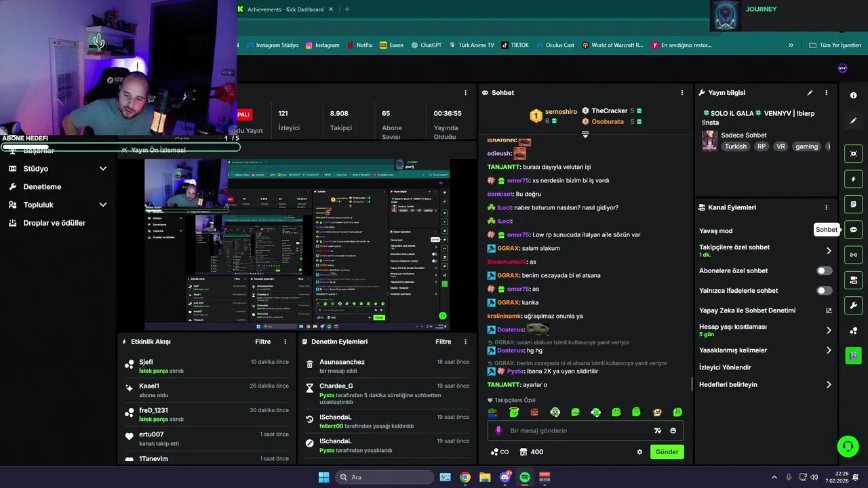Viewport: 868px width, 488px height.
Task: Expand Yasaklanmış kelimeler list
Action: (828, 350)
